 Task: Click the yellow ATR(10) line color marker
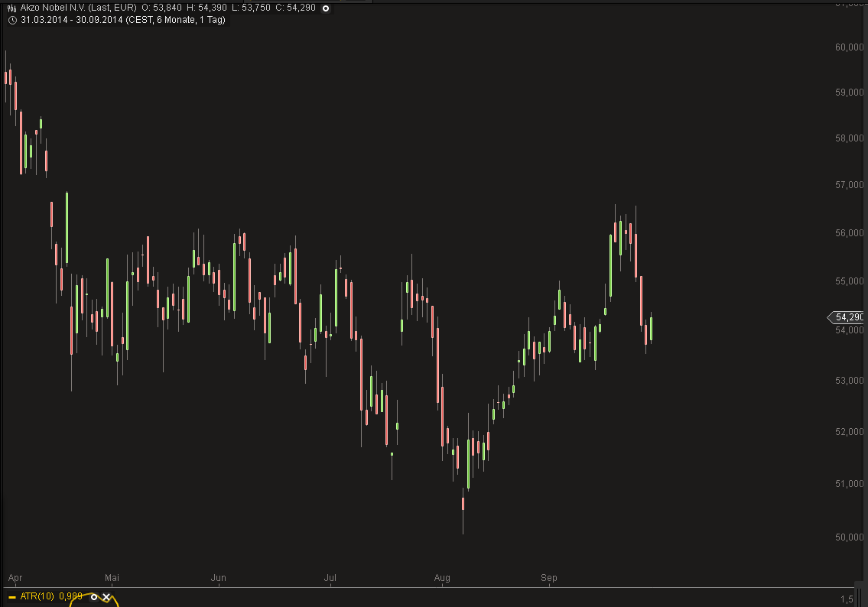point(12,597)
